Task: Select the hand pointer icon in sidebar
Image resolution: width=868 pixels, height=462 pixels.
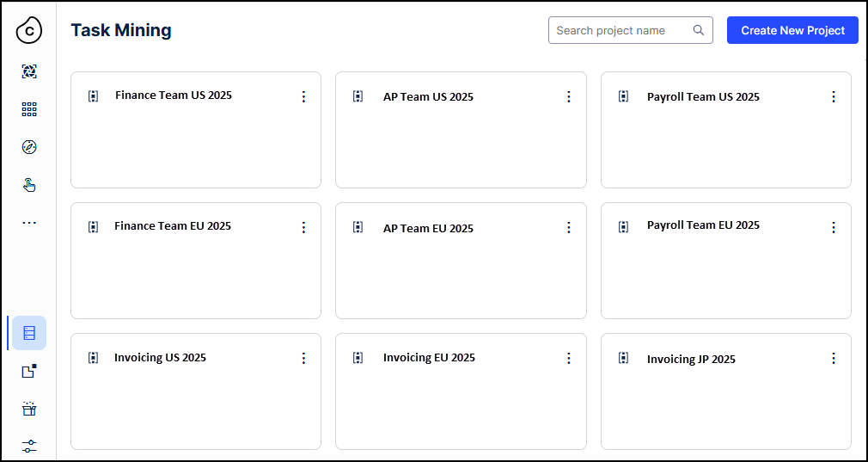Action: 29,184
